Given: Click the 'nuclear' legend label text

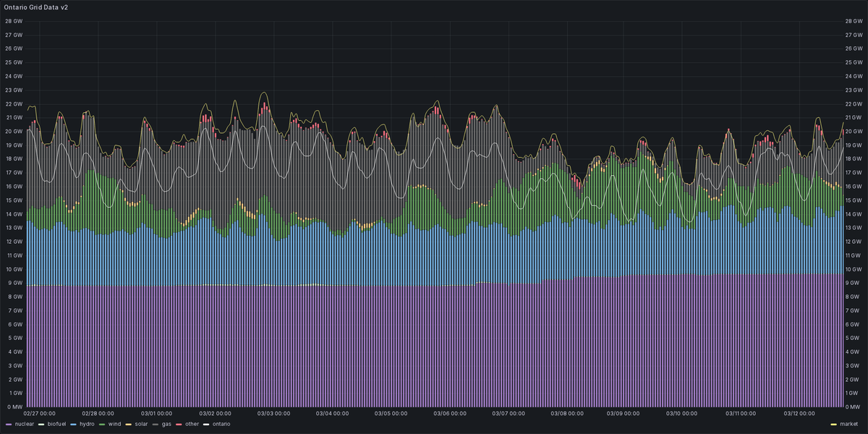Looking at the screenshot, I should coord(24,425).
